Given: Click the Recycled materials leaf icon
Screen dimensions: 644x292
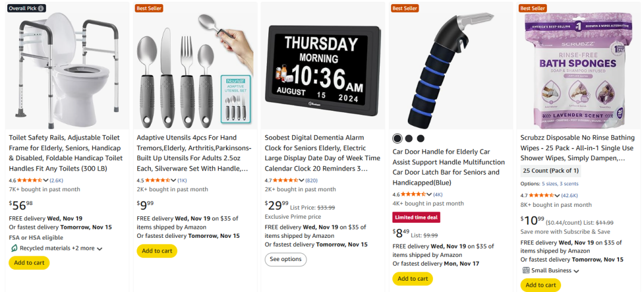Looking at the screenshot, I should tap(14, 248).
